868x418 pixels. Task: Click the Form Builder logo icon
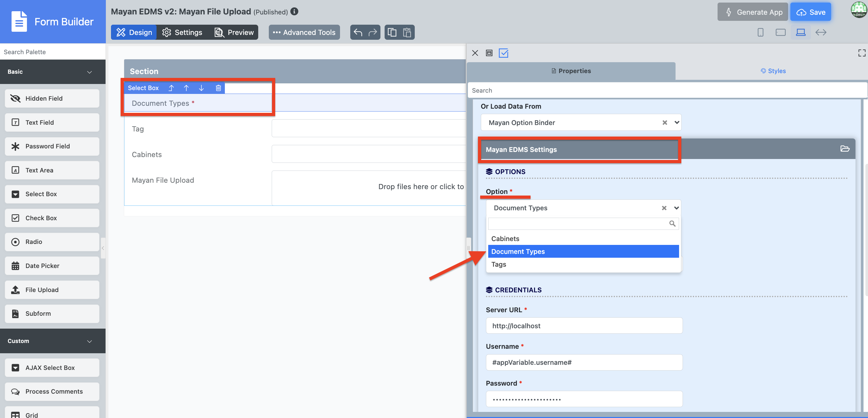(x=19, y=21)
